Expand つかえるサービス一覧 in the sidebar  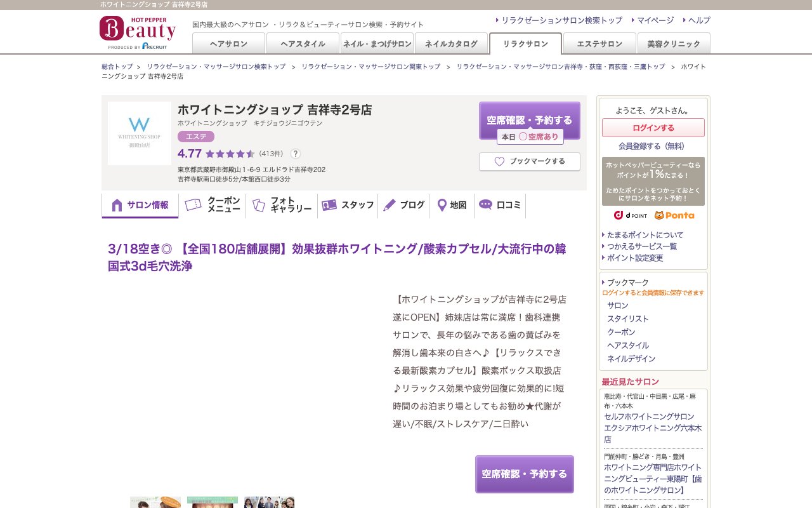click(x=643, y=246)
